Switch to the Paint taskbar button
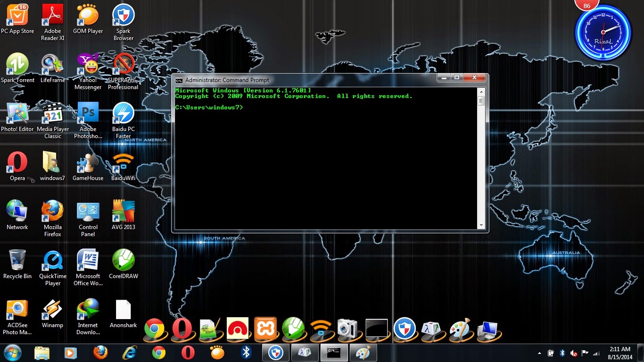 [363, 353]
